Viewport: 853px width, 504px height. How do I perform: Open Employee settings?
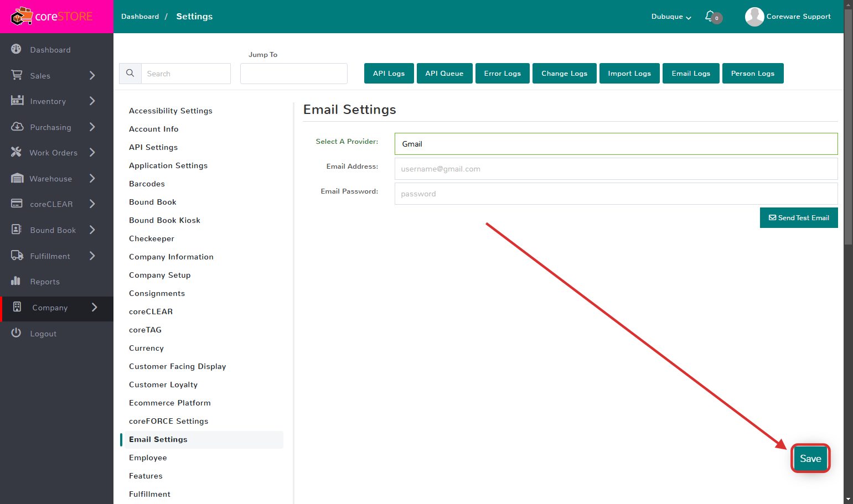pos(148,458)
